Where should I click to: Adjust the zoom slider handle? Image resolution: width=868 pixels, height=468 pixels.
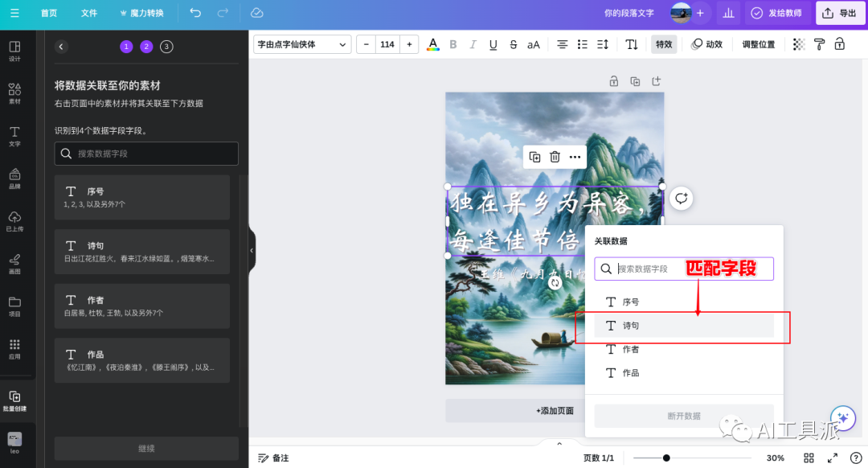click(x=666, y=458)
